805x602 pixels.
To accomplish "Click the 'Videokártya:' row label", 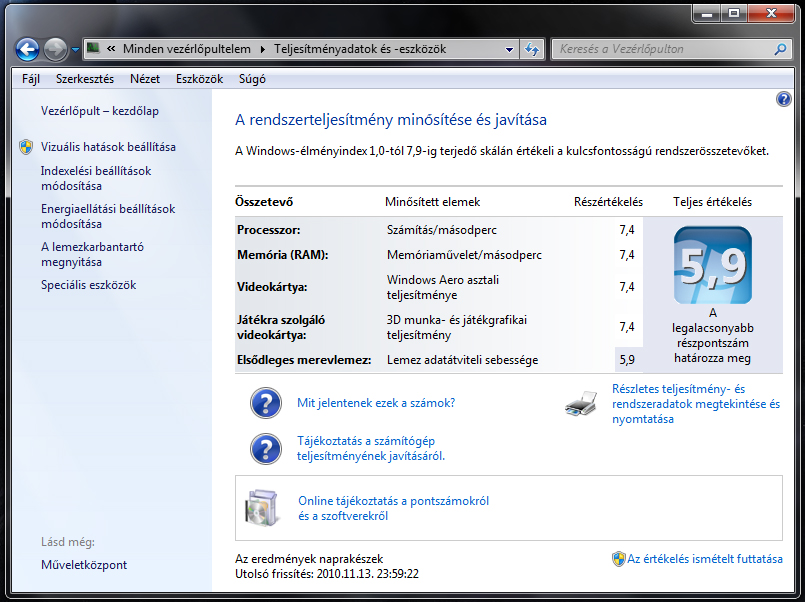I will point(272,287).
